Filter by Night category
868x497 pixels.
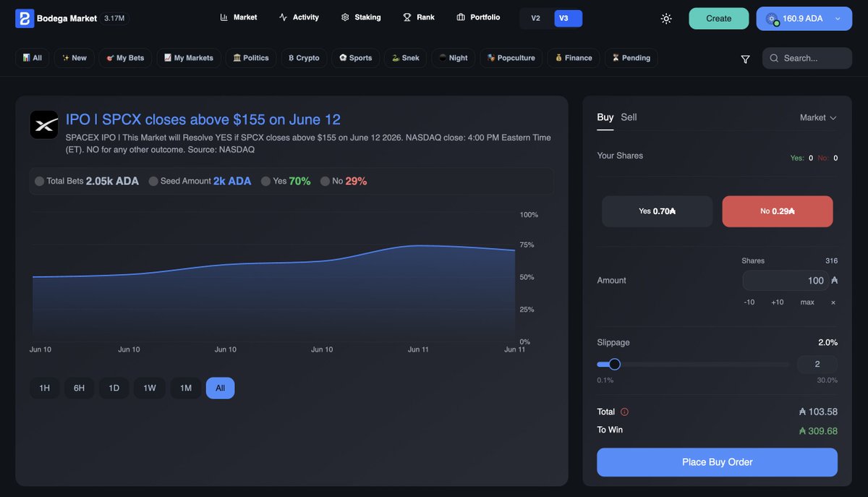click(453, 58)
